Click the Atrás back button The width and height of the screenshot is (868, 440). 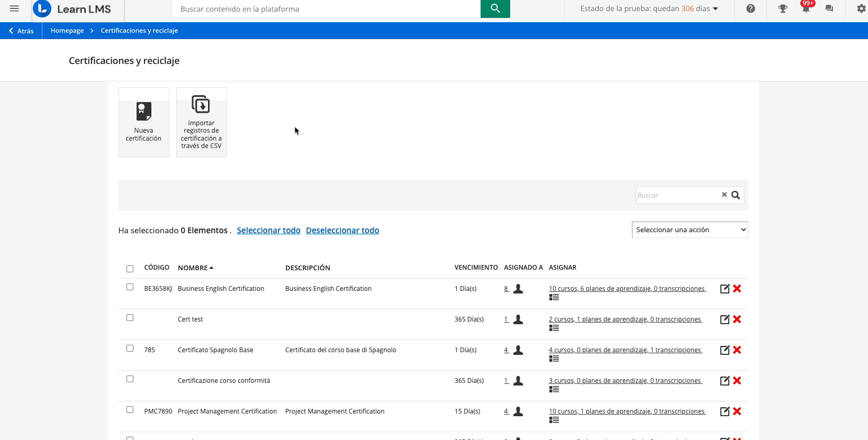(21, 31)
